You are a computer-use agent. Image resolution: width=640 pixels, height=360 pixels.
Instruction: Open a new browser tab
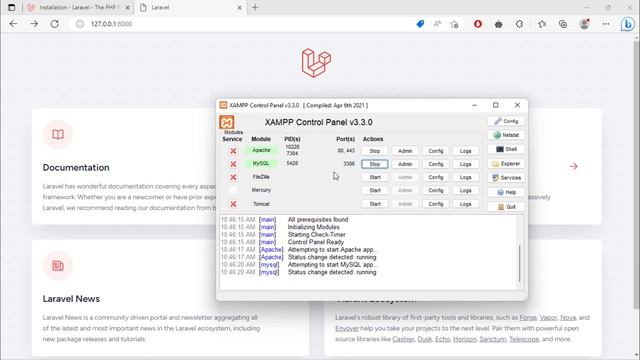pos(255,7)
